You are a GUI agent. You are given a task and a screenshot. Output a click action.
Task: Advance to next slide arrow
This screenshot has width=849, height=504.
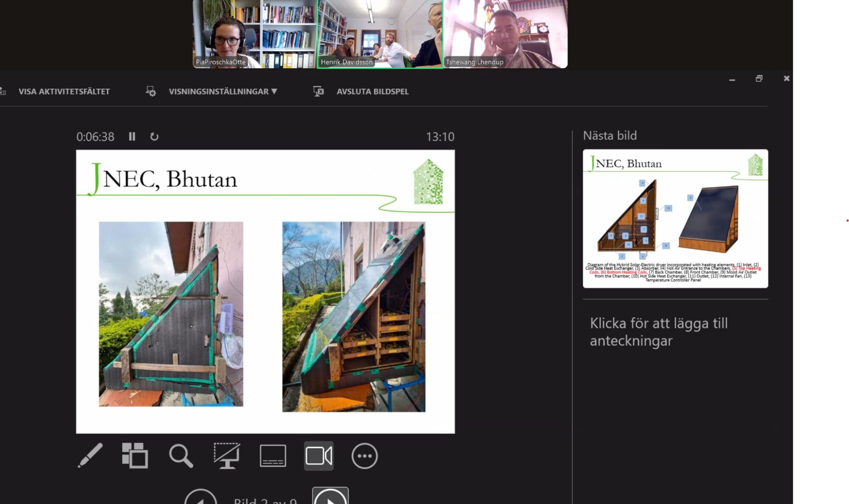tap(330, 498)
